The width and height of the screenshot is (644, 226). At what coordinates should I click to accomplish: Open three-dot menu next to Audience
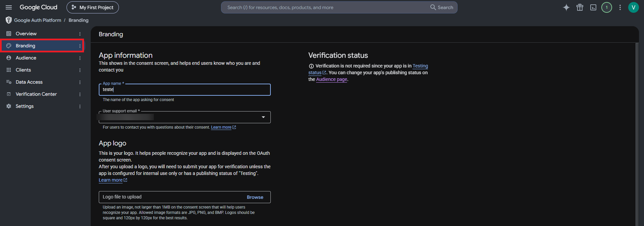tap(80, 58)
